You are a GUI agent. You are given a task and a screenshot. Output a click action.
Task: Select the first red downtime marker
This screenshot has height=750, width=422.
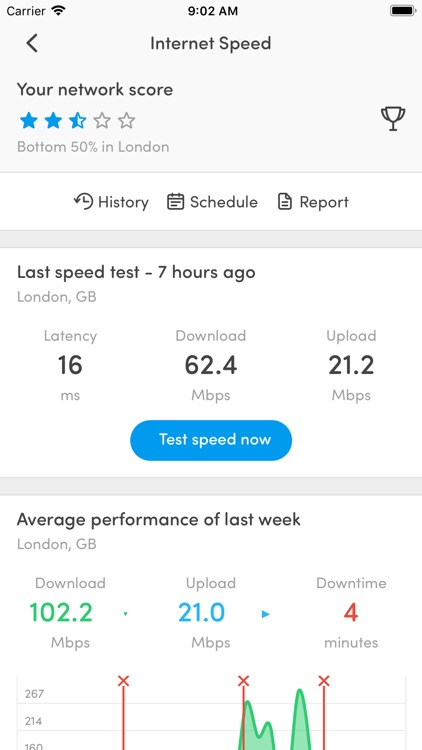(x=123, y=681)
